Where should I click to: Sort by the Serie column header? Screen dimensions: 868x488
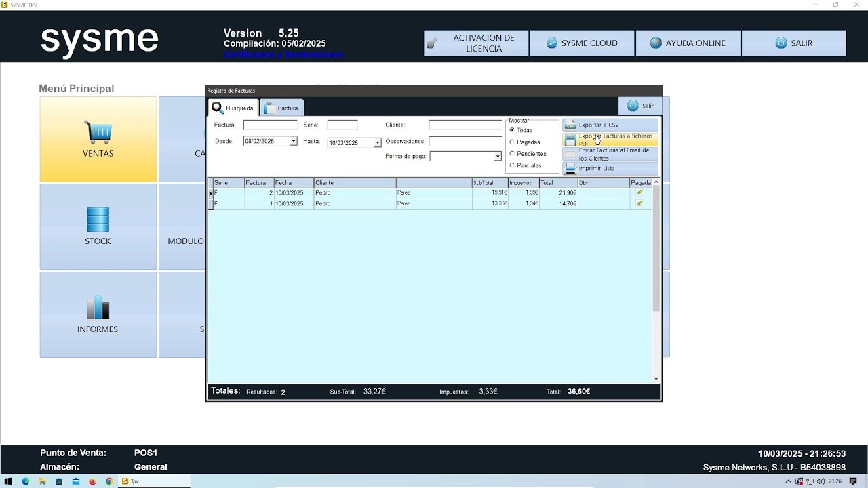229,183
